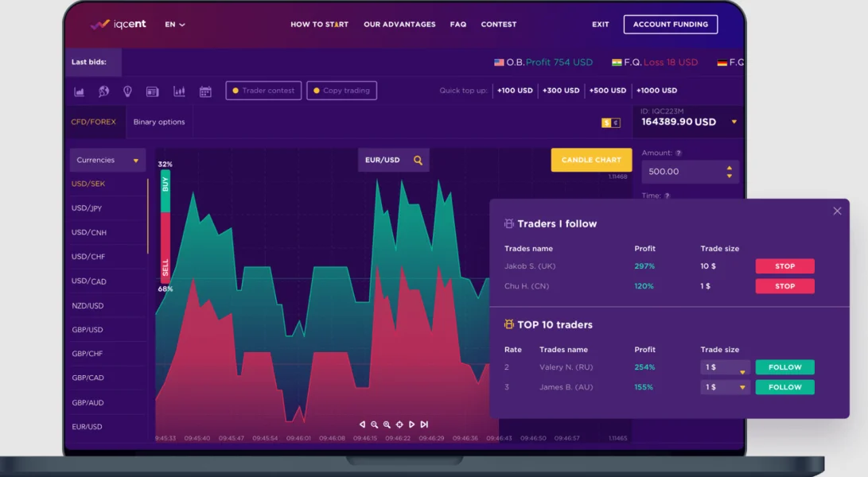Expand the Currencies dropdown
Screen dimensions: 868x477
[x=107, y=160]
